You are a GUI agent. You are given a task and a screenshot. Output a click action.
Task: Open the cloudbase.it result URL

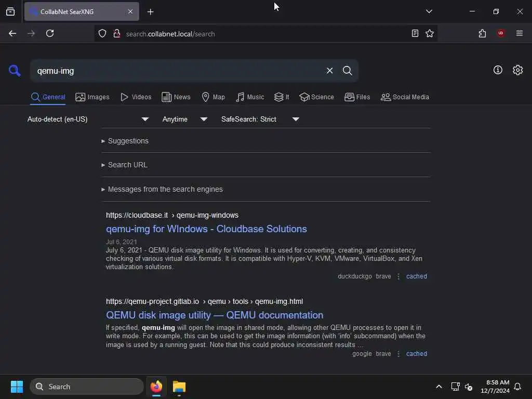click(172, 216)
